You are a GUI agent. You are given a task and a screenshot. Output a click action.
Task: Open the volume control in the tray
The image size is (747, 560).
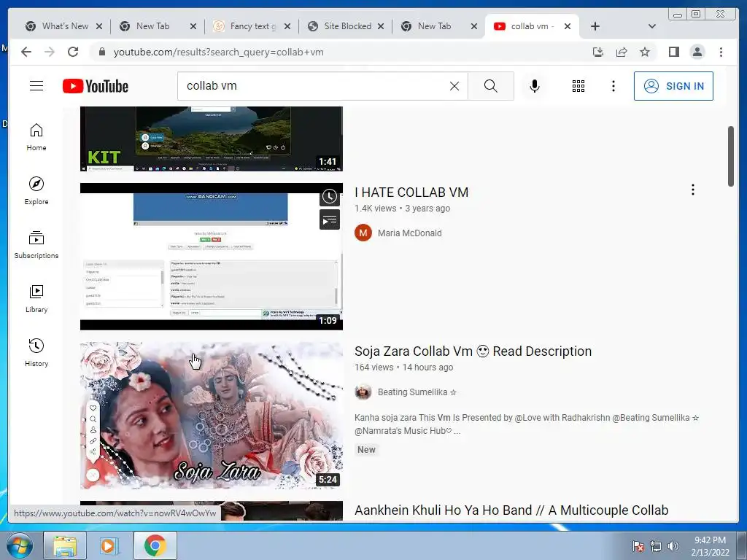673,545
